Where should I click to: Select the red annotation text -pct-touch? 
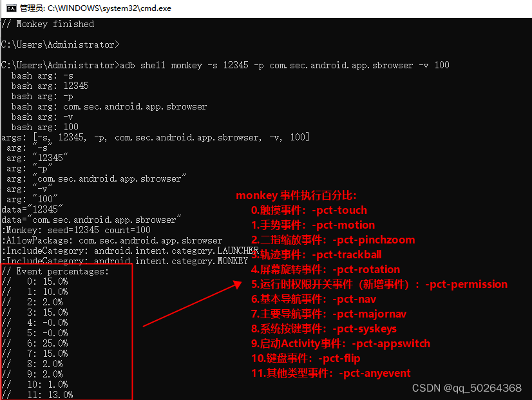[x=339, y=210]
